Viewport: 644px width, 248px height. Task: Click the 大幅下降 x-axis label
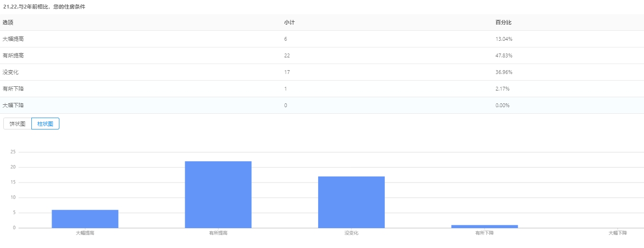tap(617, 233)
